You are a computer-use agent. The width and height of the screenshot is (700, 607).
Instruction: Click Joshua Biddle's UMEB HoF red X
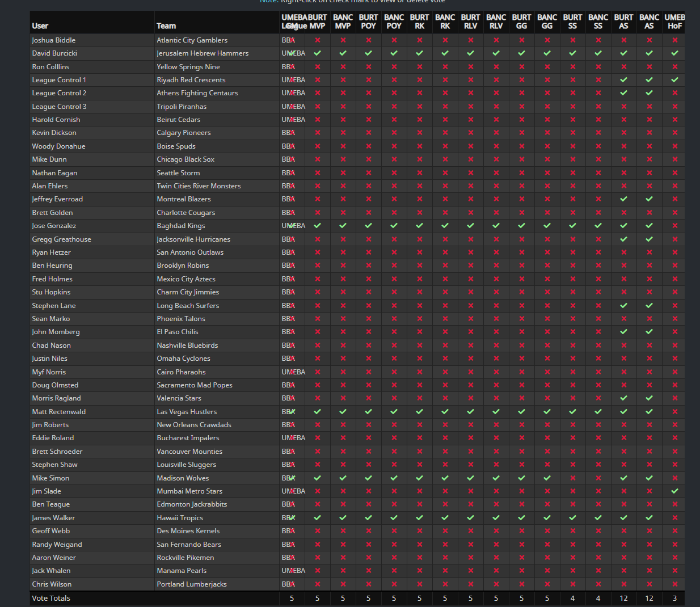pyautogui.click(x=674, y=40)
